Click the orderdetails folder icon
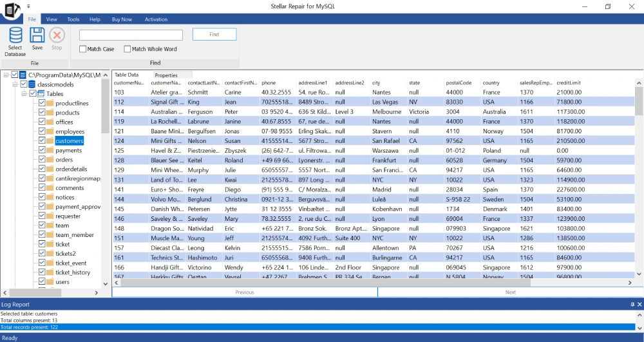The image size is (644, 342). [50, 169]
